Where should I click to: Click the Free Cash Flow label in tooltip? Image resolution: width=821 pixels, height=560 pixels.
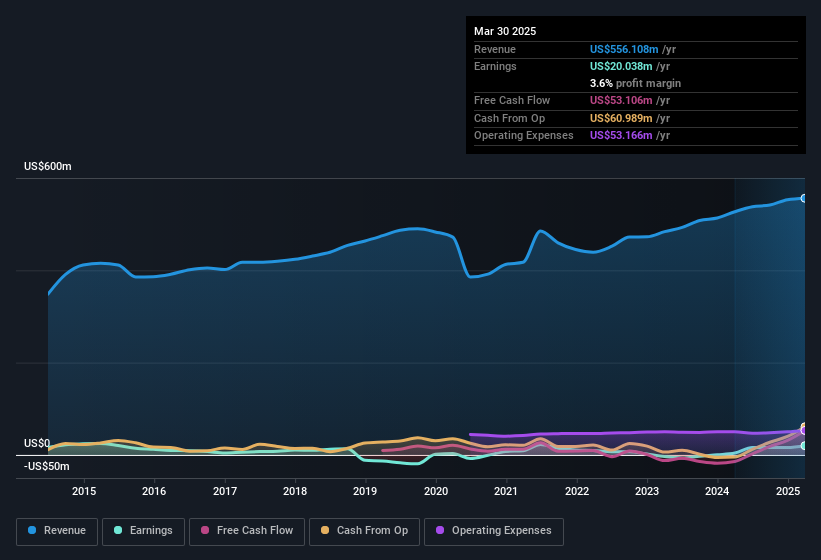pos(512,100)
